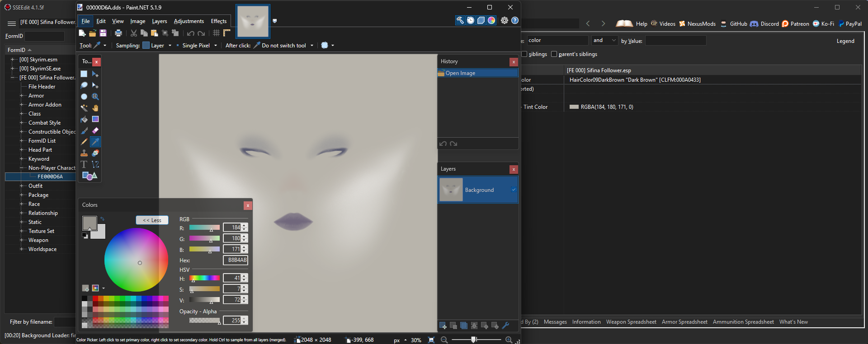This screenshot has height=344, width=868.
Task: Click the primary color swatch
Action: (89, 222)
